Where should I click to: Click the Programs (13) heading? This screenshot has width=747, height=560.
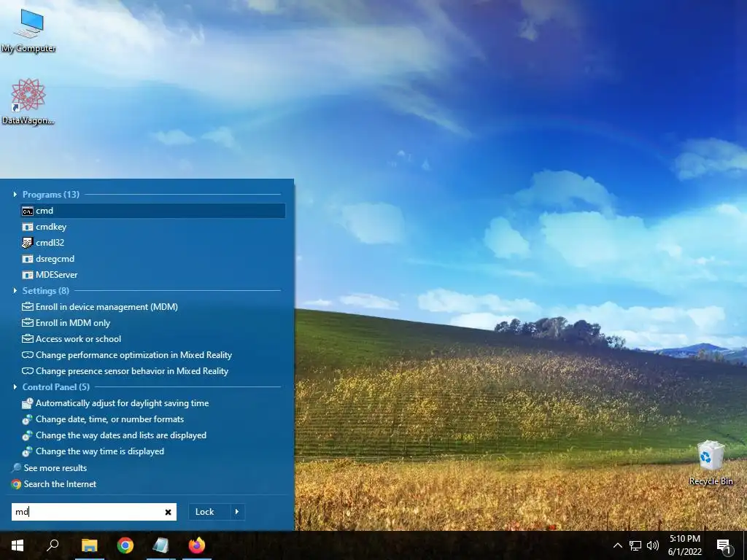pyautogui.click(x=51, y=194)
